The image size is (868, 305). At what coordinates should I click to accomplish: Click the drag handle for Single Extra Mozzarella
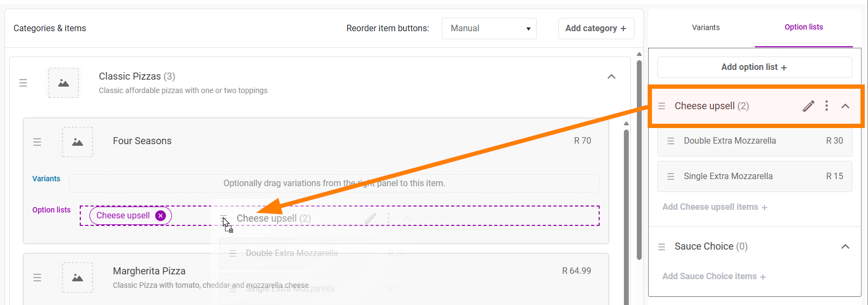pos(671,176)
